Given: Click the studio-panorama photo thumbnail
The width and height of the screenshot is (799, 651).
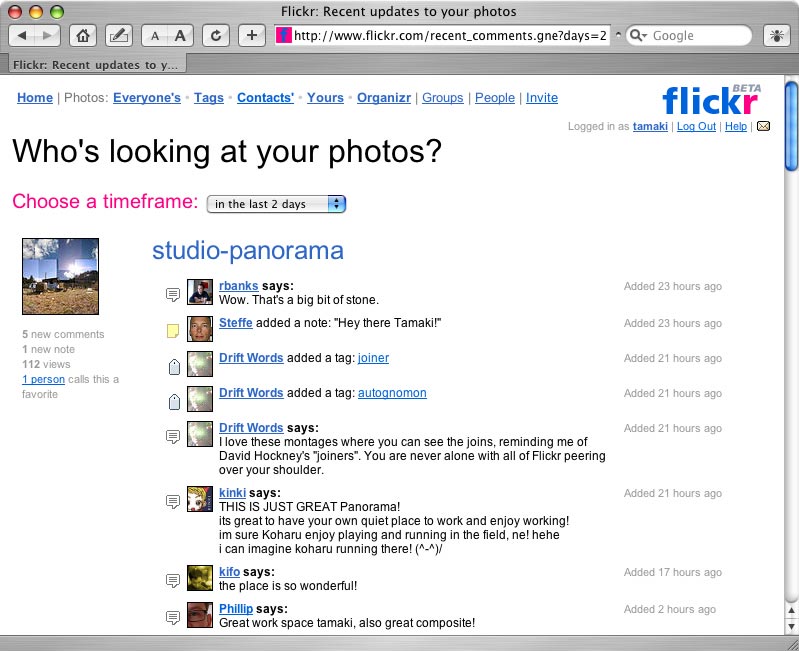Looking at the screenshot, I should [60, 276].
